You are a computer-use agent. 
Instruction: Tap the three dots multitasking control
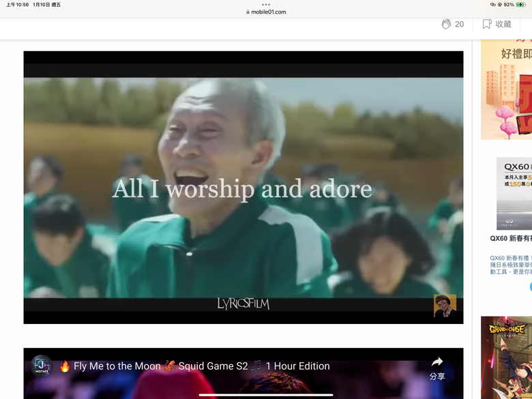click(266, 4)
